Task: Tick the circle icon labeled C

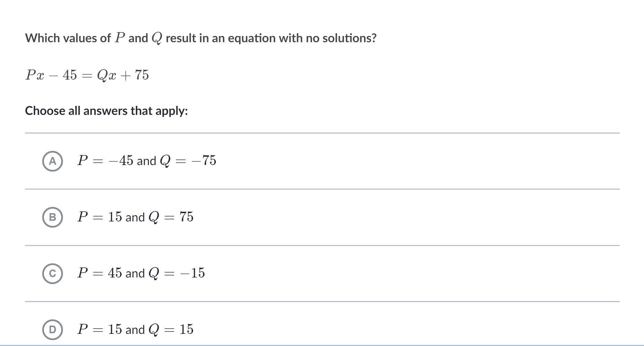Action: click(53, 273)
